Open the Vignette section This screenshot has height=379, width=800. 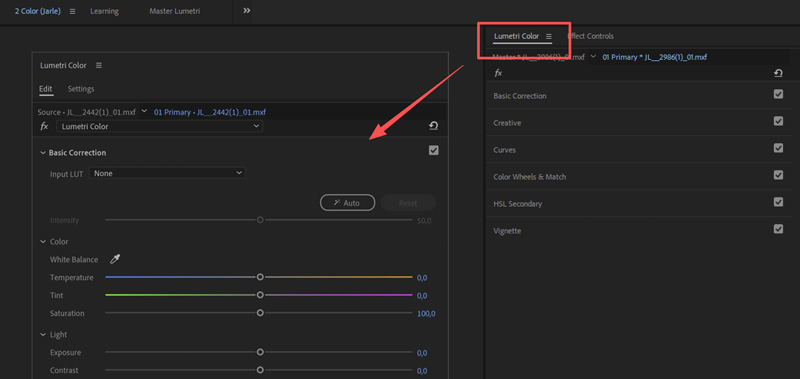point(507,231)
